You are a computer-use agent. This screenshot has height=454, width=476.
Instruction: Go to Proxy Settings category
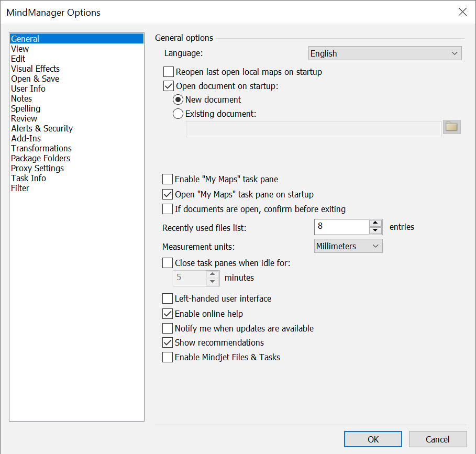click(x=37, y=168)
